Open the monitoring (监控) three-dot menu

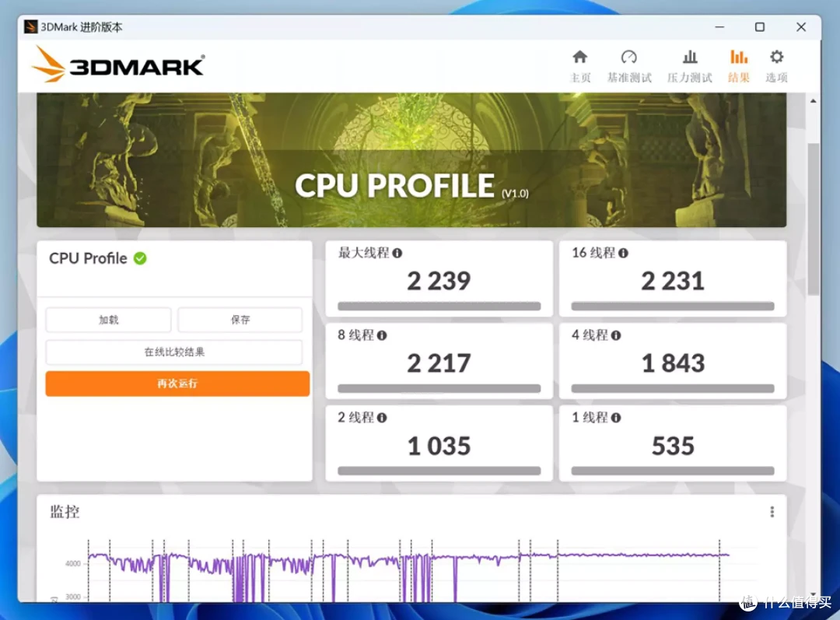(772, 512)
